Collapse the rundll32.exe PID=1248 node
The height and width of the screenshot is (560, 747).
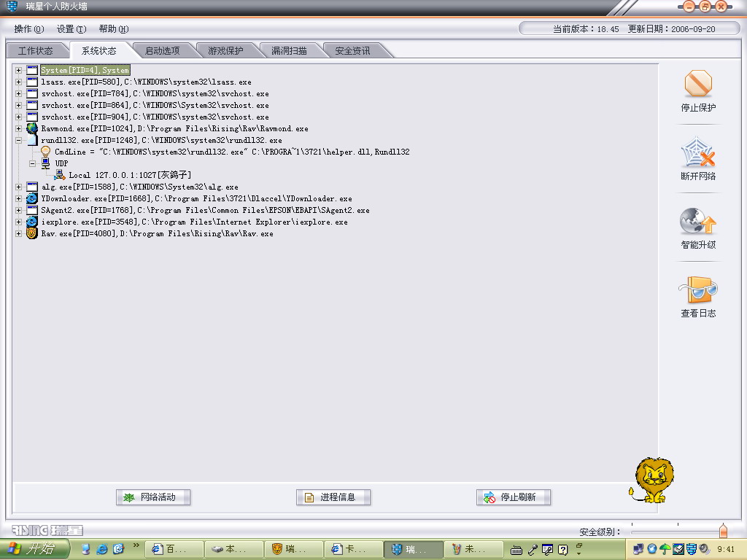tap(18, 140)
